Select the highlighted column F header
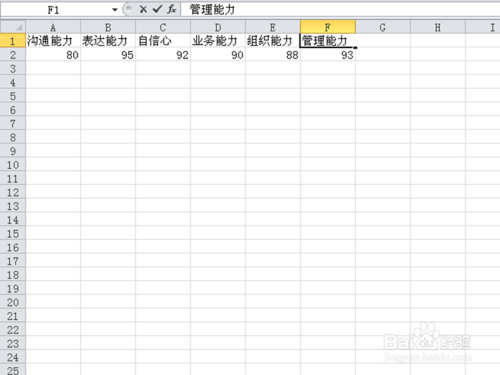Viewport: 500px width, 375px height. [x=328, y=27]
